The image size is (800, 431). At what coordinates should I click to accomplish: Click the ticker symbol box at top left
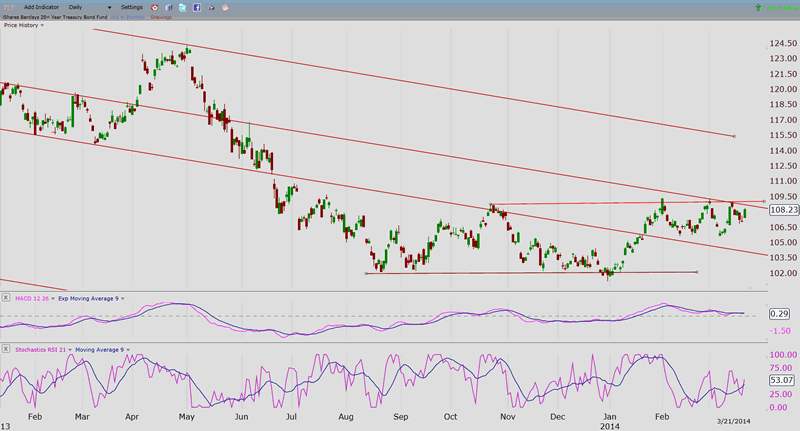pyautogui.click(x=9, y=7)
